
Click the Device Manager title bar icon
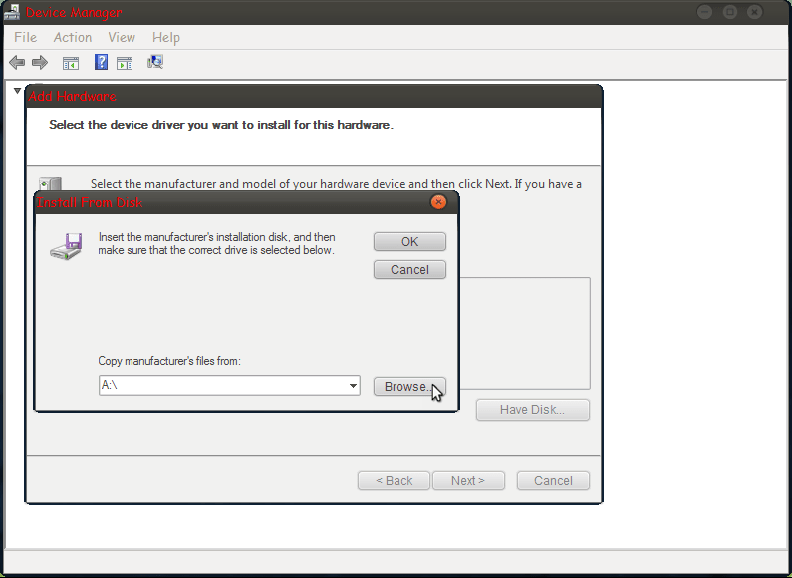12,12
